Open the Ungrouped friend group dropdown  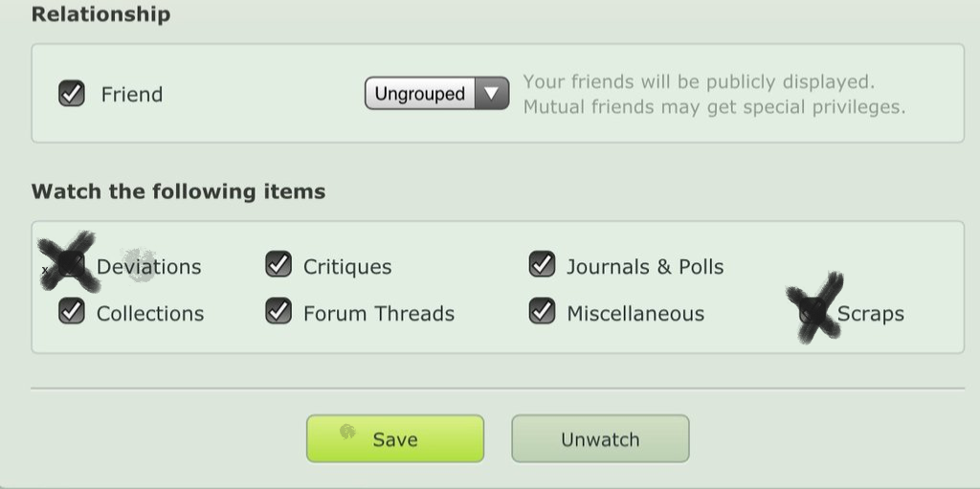coord(436,93)
